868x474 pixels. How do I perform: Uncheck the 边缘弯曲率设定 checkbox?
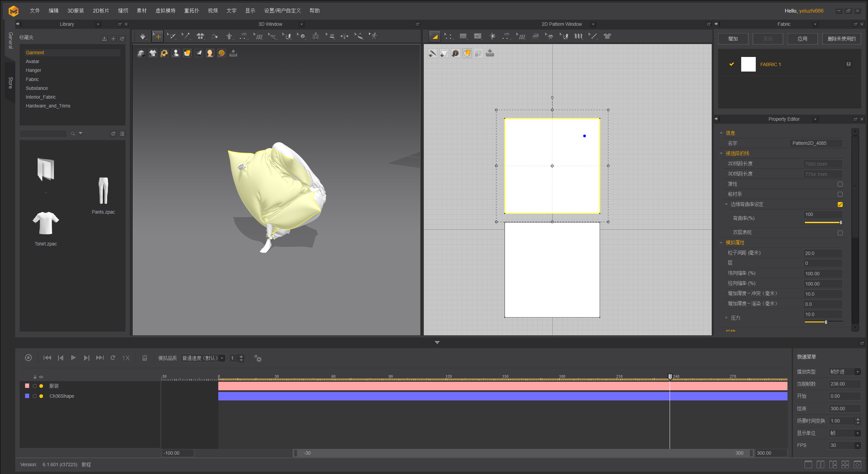point(840,204)
